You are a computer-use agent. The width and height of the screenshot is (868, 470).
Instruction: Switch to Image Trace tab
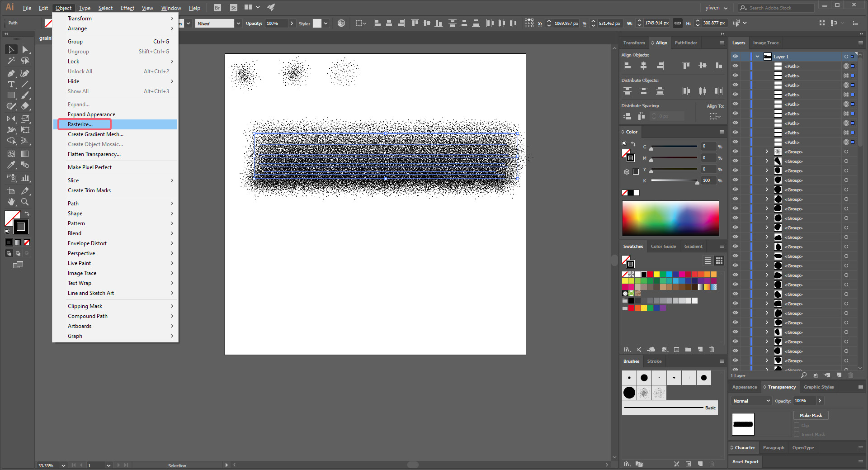coord(766,43)
